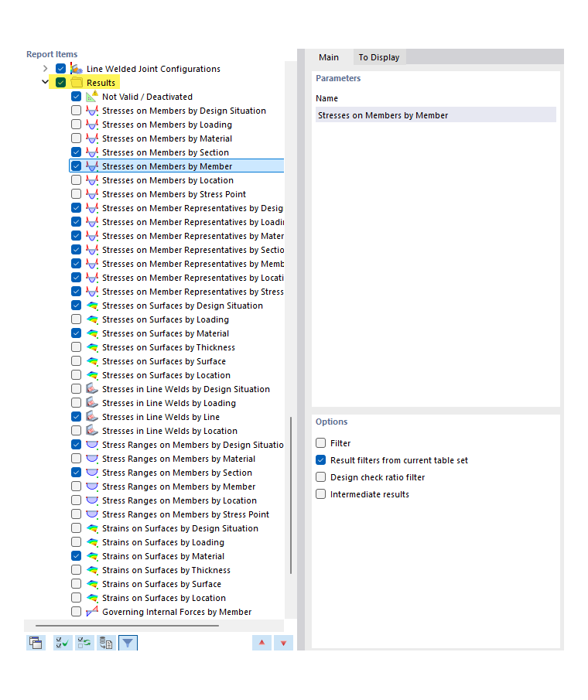Image resolution: width=588 pixels, height=700 pixels.
Task: Click icon of Stresses in Line Welds by Loading
Action: 92,403
